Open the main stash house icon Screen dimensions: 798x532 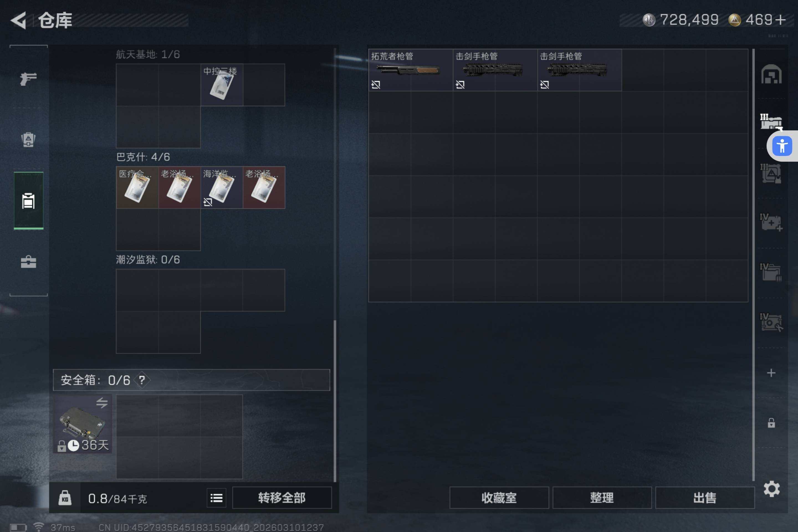tap(771, 74)
